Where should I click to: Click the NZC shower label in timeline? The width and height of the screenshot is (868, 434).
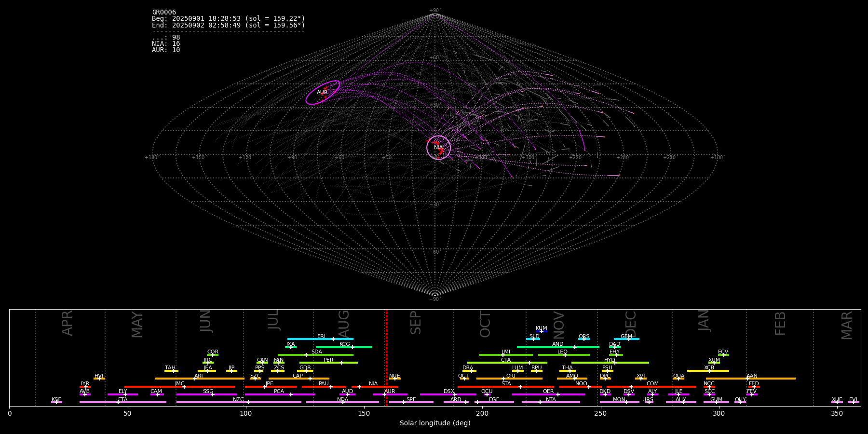click(x=239, y=400)
